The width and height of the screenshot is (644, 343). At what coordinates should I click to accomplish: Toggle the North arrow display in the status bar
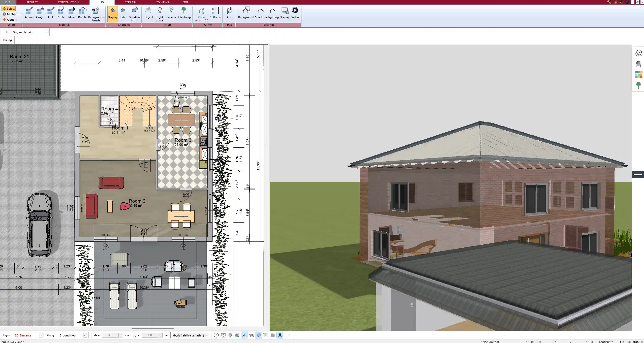coord(280,335)
